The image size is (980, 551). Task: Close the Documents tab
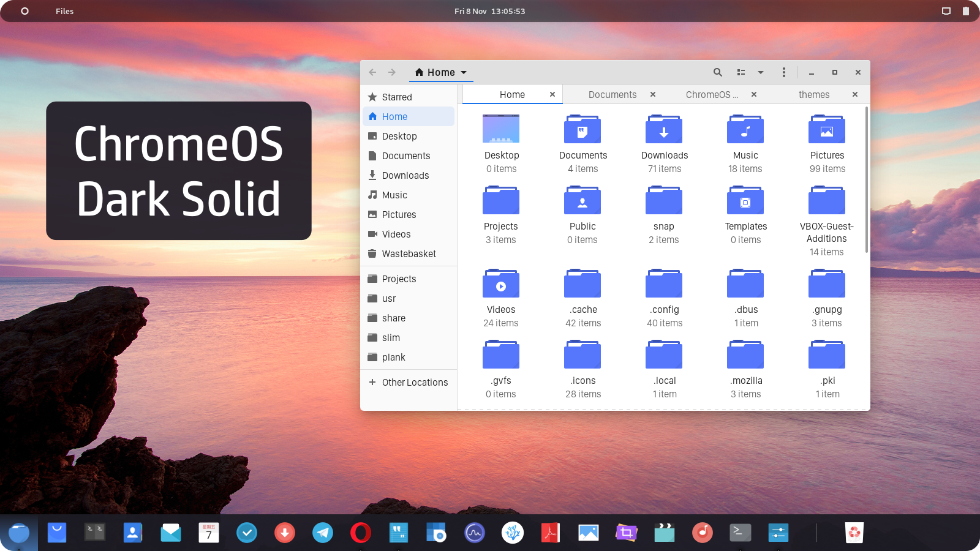point(653,94)
